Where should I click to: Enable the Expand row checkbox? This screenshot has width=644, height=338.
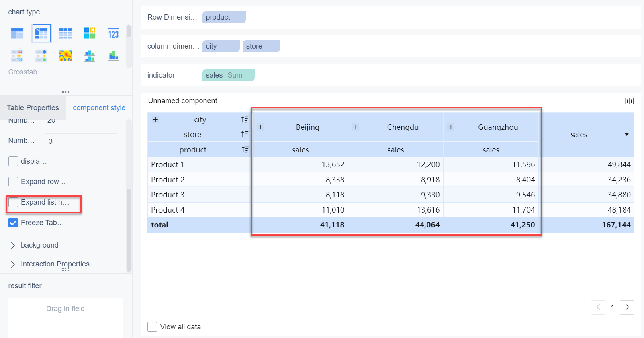[13, 182]
